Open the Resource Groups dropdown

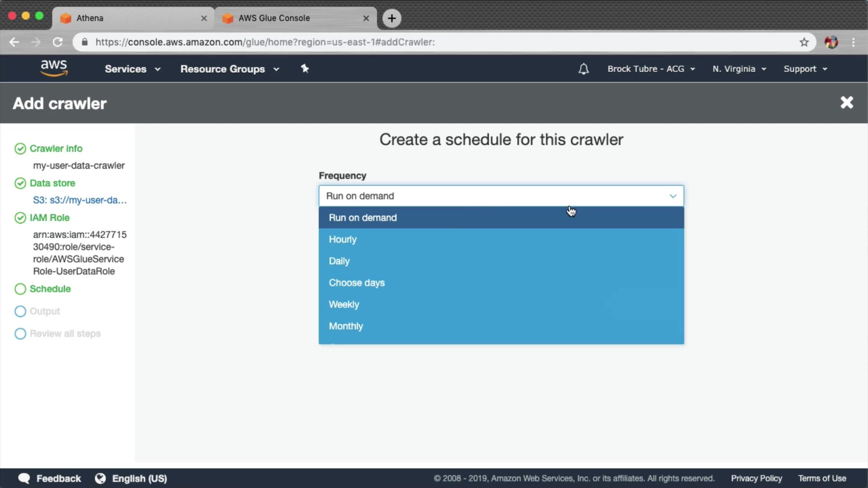pyautogui.click(x=229, y=69)
